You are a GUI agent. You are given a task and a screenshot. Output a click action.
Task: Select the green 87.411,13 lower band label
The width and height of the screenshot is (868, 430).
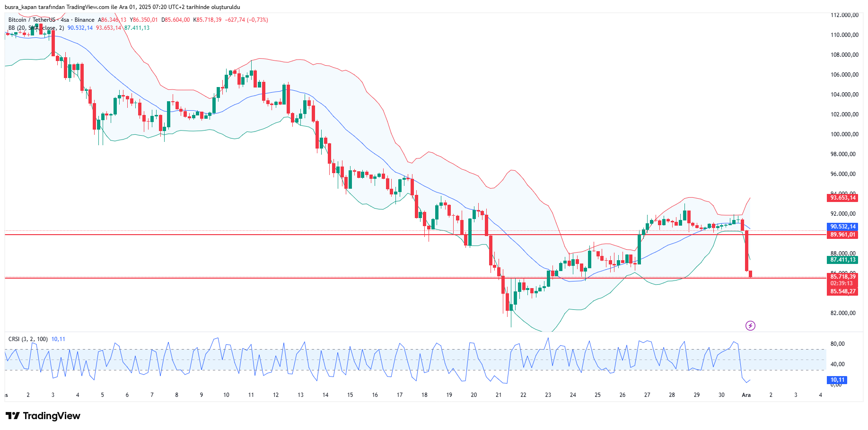point(843,260)
